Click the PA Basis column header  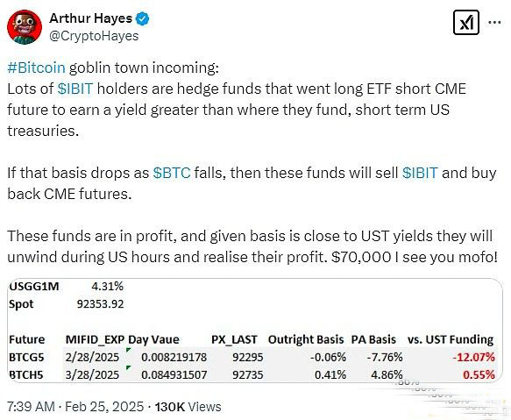point(373,339)
